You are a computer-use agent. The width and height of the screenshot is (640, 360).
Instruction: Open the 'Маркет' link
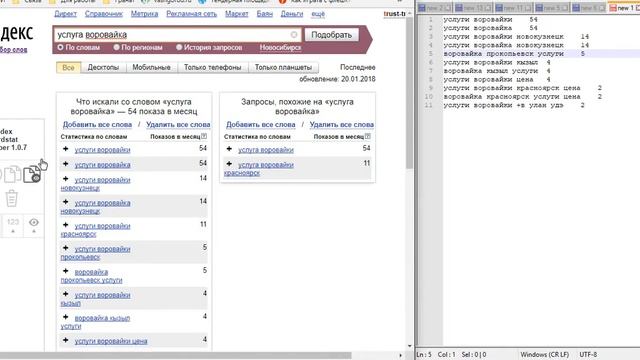[237, 14]
